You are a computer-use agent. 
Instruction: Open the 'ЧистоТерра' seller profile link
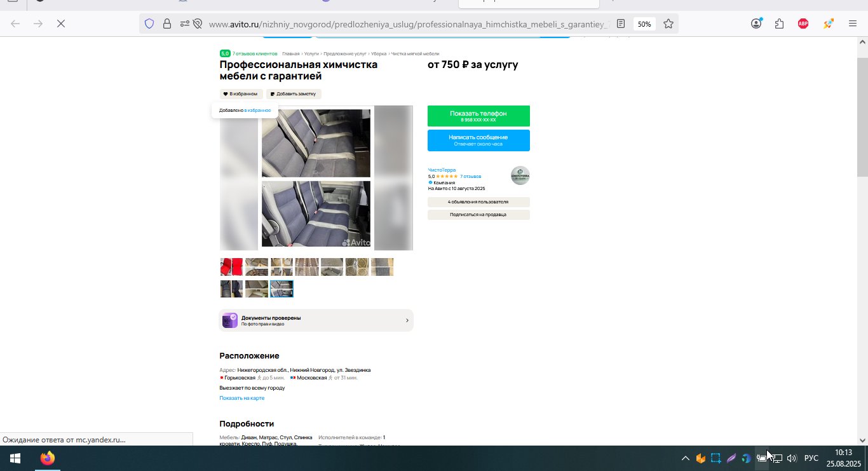pos(442,170)
